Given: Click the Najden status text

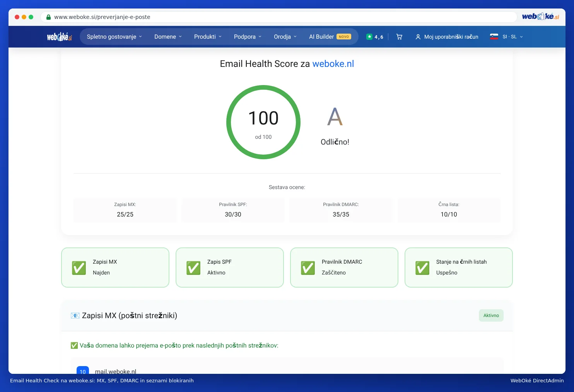Looking at the screenshot, I should (101, 273).
